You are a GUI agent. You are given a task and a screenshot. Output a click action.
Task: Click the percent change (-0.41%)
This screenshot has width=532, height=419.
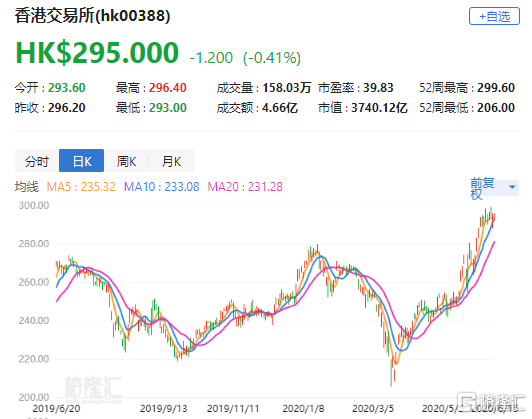click(272, 58)
